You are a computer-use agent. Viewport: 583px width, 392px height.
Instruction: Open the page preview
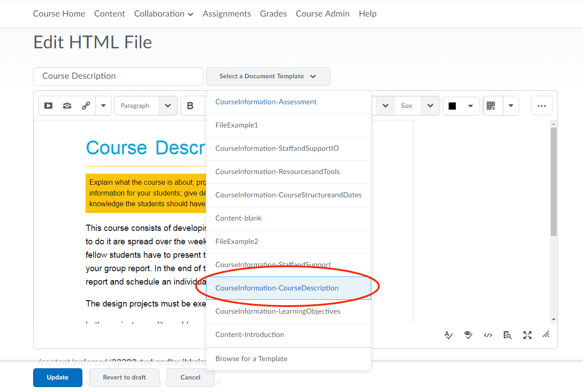click(507, 335)
